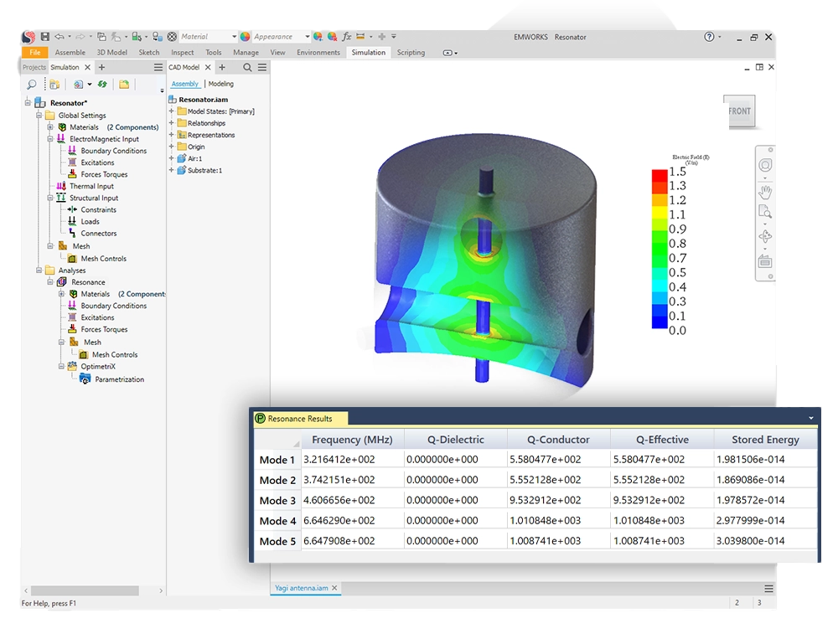Click the orange File button
Image resolution: width=838 pixels, height=644 pixels.
tap(34, 53)
